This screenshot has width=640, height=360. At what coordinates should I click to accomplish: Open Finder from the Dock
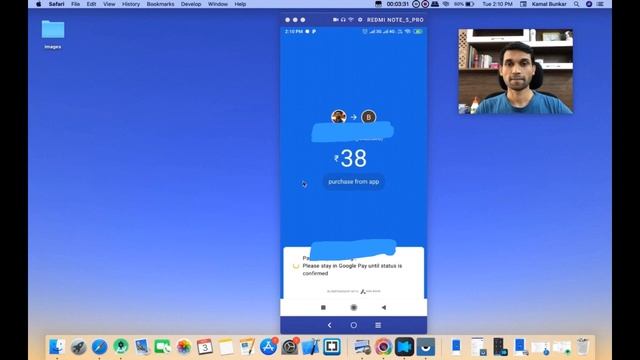point(57,347)
